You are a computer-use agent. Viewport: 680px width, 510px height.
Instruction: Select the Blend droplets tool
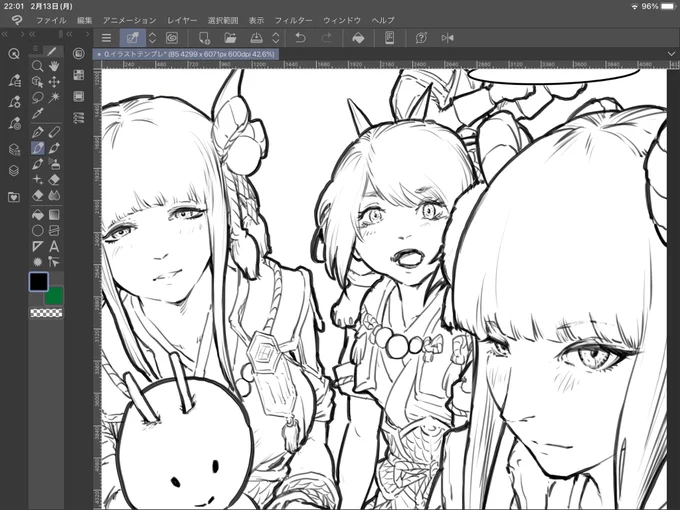tap(54, 196)
